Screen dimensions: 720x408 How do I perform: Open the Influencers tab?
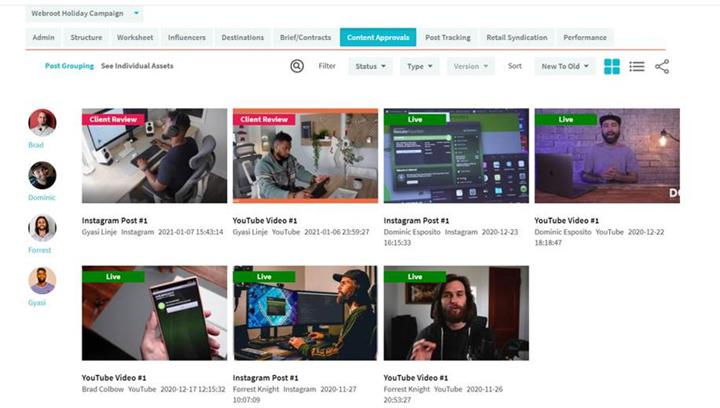click(x=187, y=37)
